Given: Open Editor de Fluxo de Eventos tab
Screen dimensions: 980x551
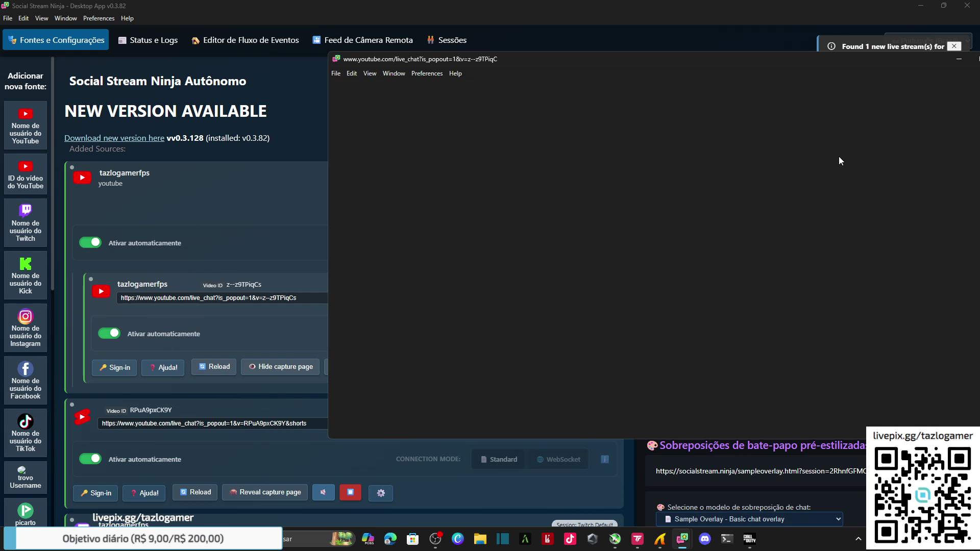Looking at the screenshot, I should (x=246, y=40).
